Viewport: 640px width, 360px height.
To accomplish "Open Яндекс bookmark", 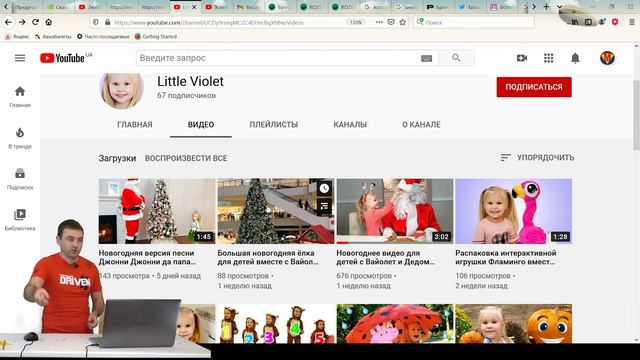I will [x=17, y=36].
